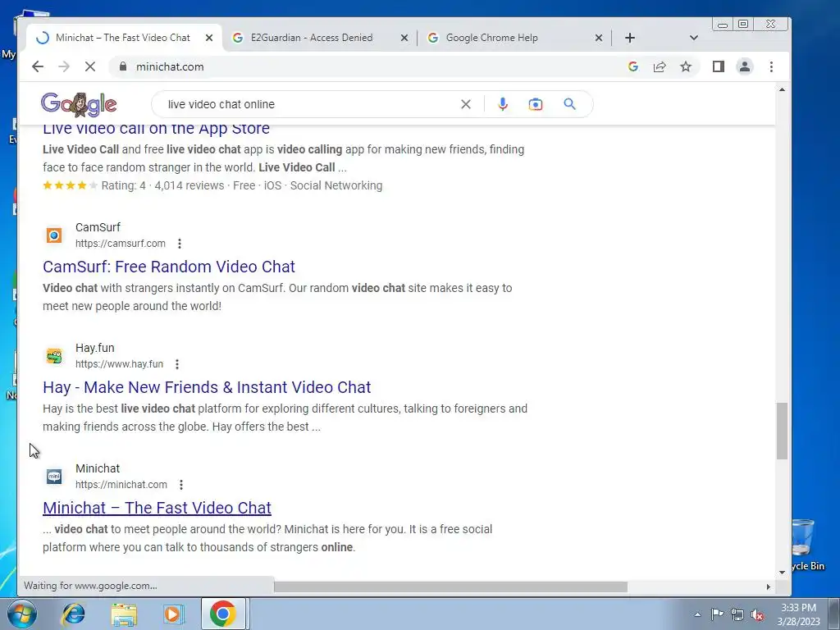
Task: Click the scroll right arrow
Action: tap(768, 587)
